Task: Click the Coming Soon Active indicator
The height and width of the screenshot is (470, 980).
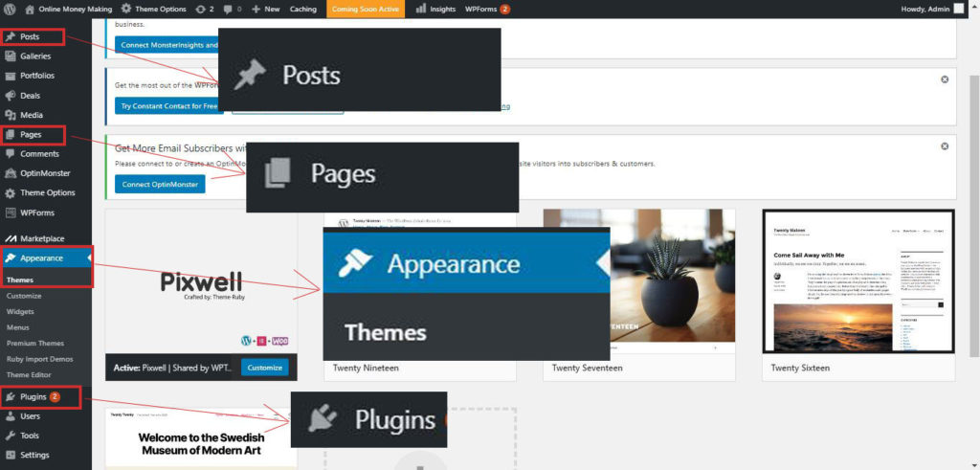Action: pyautogui.click(x=365, y=9)
